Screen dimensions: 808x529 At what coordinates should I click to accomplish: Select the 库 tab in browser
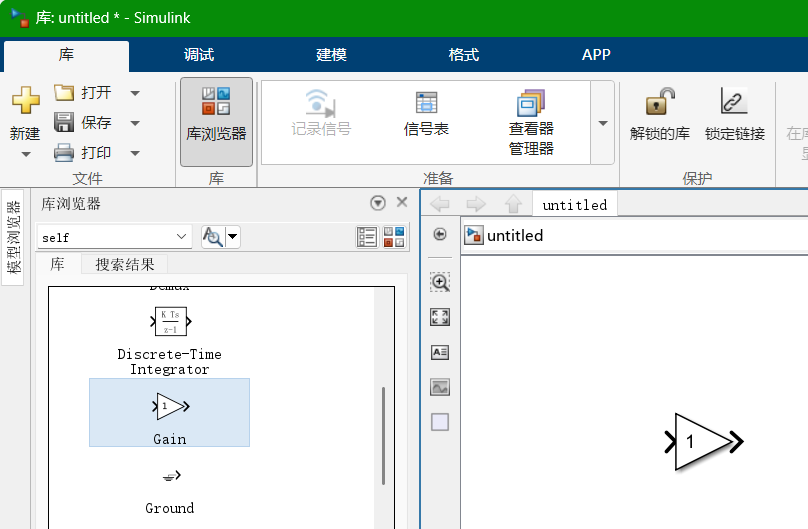coord(58,265)
